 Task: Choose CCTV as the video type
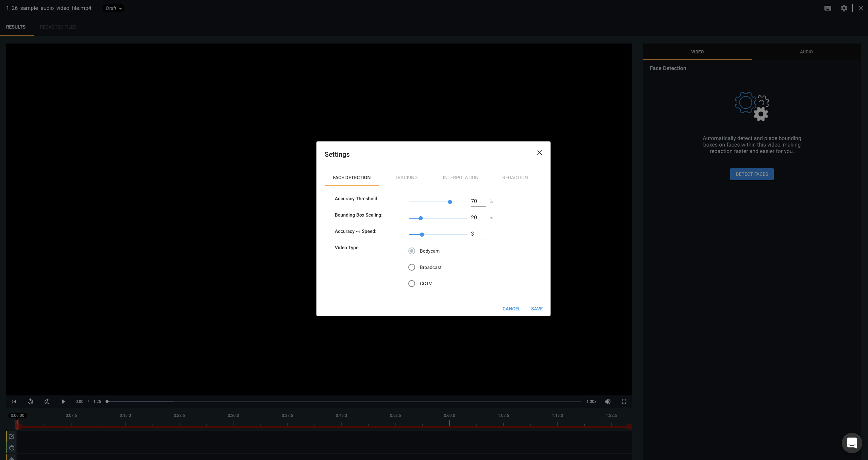(x=411, y=283)
